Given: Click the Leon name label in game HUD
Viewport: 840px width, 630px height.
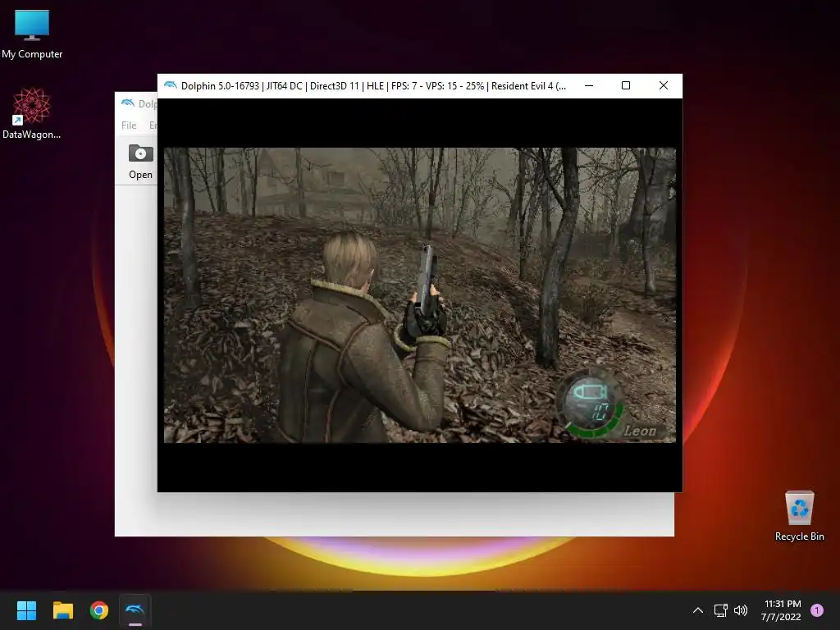Looking at the screenshot, I should point(640,430).
